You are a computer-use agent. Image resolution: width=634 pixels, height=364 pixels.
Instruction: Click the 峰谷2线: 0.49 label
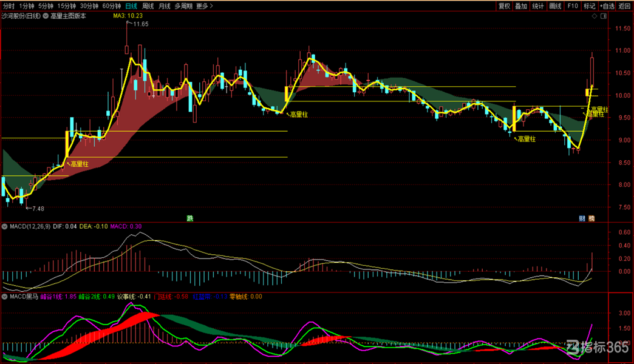coord(96,297)
